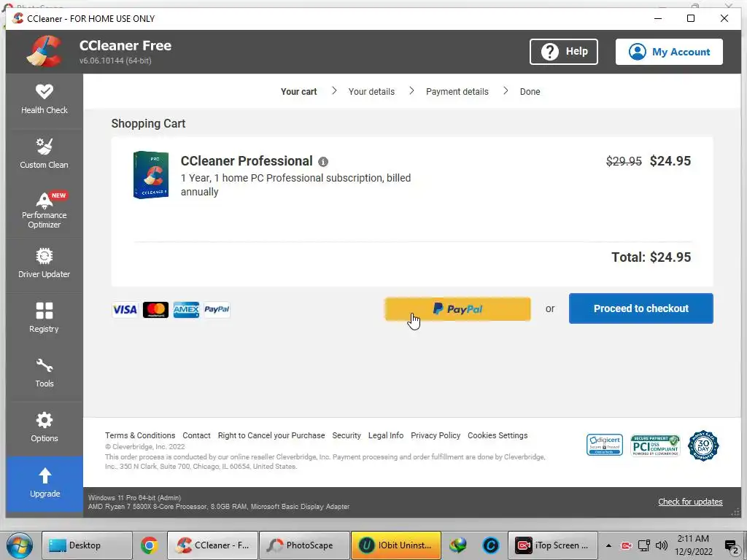
Task: Open the Health Check section
Action: click(44, 99)
